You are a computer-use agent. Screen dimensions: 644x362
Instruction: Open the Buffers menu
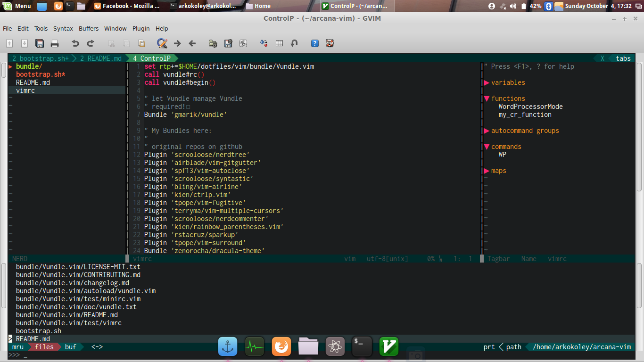pos(89,28)
